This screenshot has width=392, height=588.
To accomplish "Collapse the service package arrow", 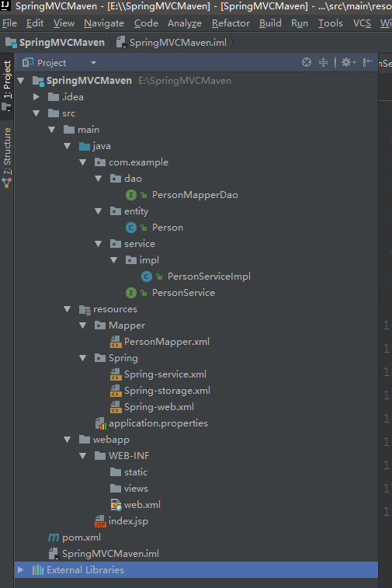I will 99,244.
